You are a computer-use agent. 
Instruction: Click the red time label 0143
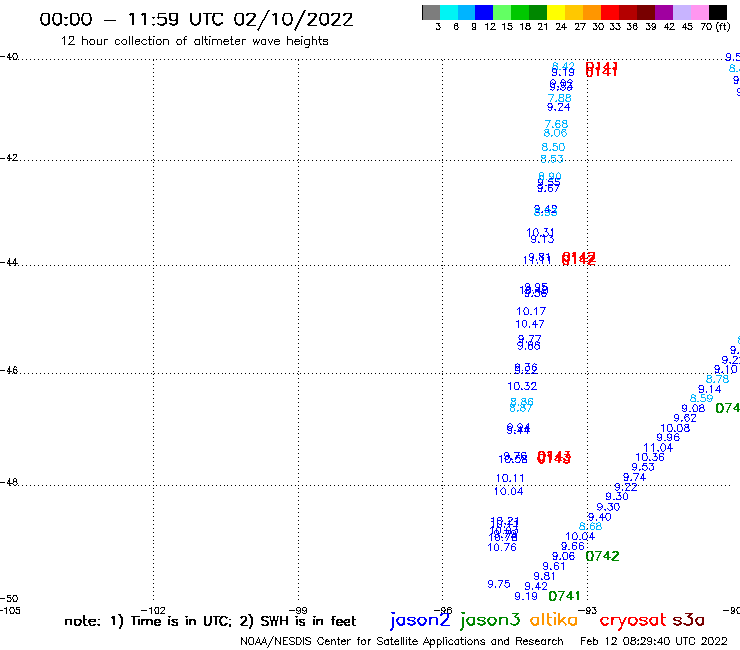click(x=554, y=457)
